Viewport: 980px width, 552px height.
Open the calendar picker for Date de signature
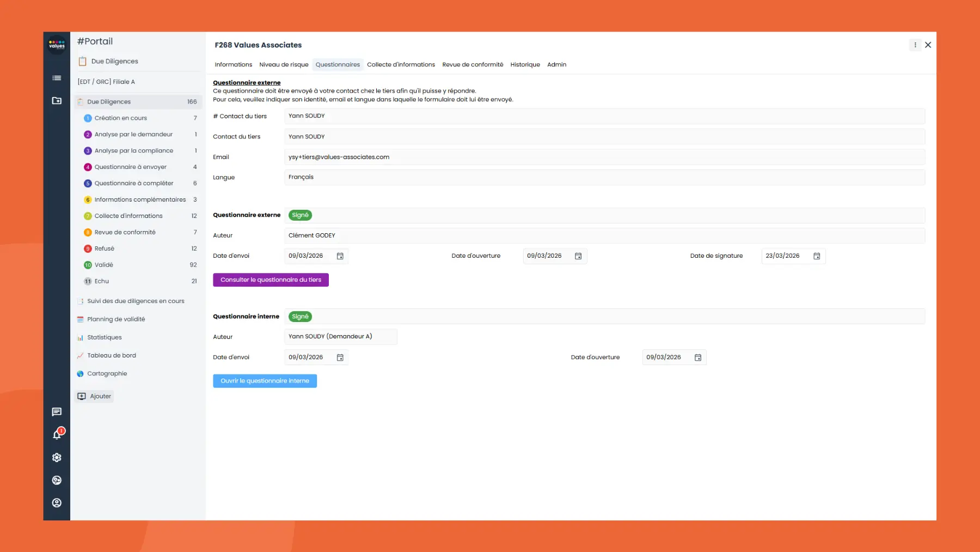point(816,256)
